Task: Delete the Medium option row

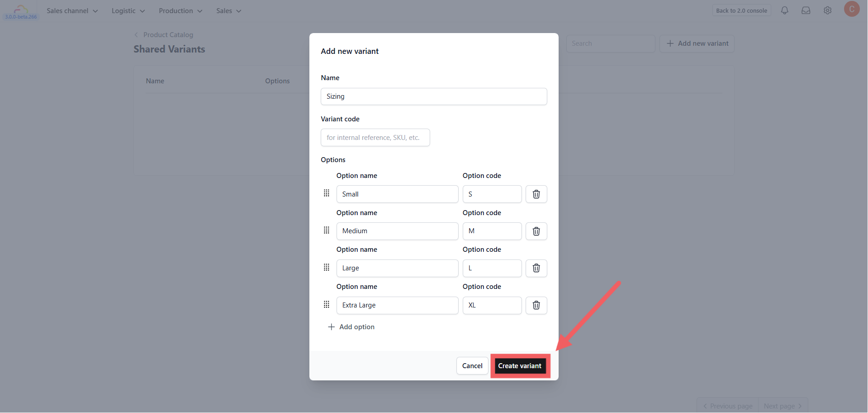Action: pos(536,231)
